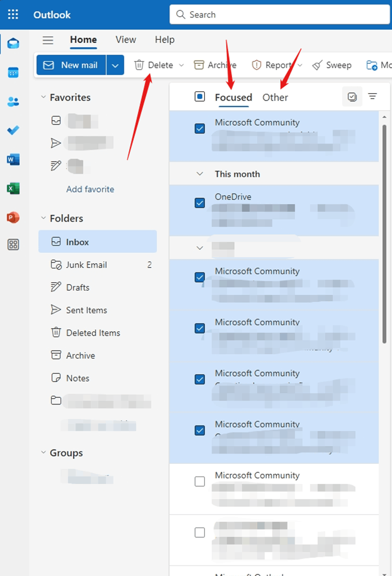This screenshot has width=392, height=576.
Task: Check the unselected Microsoft Community message
Action: tap(200, 481)
